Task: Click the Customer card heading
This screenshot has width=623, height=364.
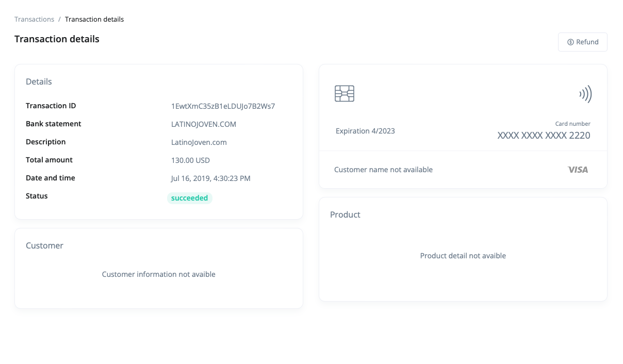Action: [44, 246]
